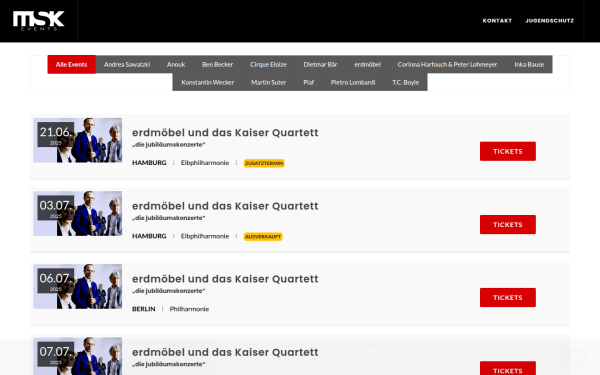Open the 06.07. event thumbnail
This screenshot has height=375, width=600.
78,286
